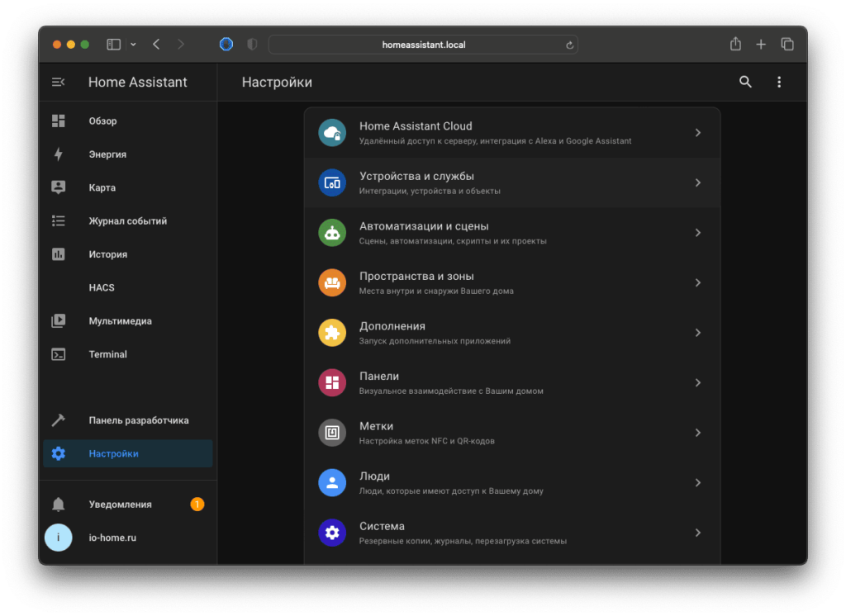This screenshot has width=846, height=616.
Task: Click the Overview dashboard icon
Action: [59, 121]
